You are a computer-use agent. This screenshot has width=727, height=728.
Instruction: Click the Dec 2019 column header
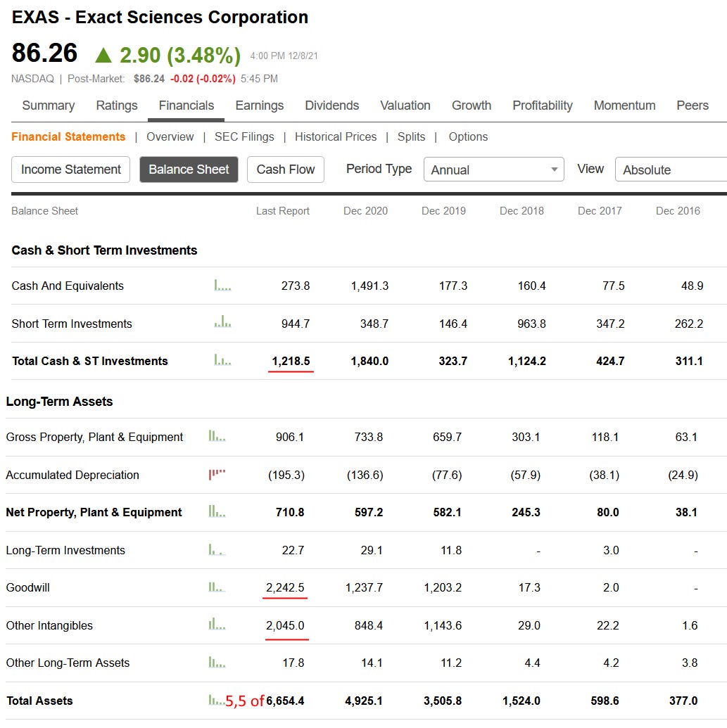coord(443,211)
